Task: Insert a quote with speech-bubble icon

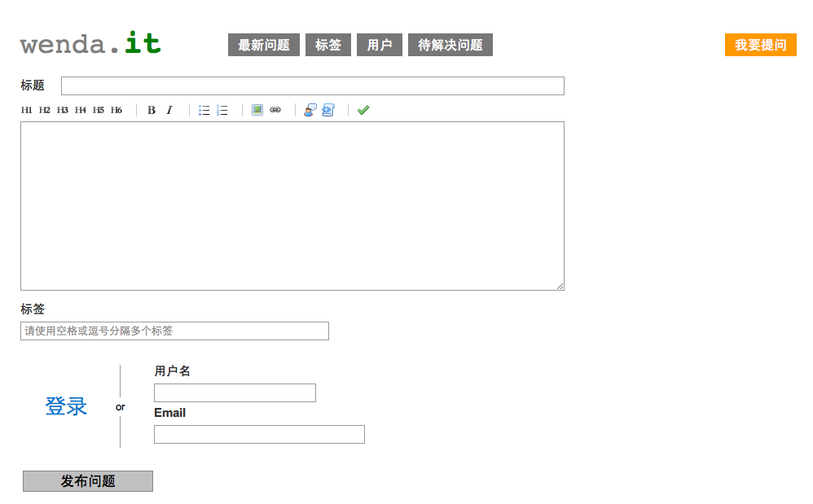Action: (x=310, y=110)
